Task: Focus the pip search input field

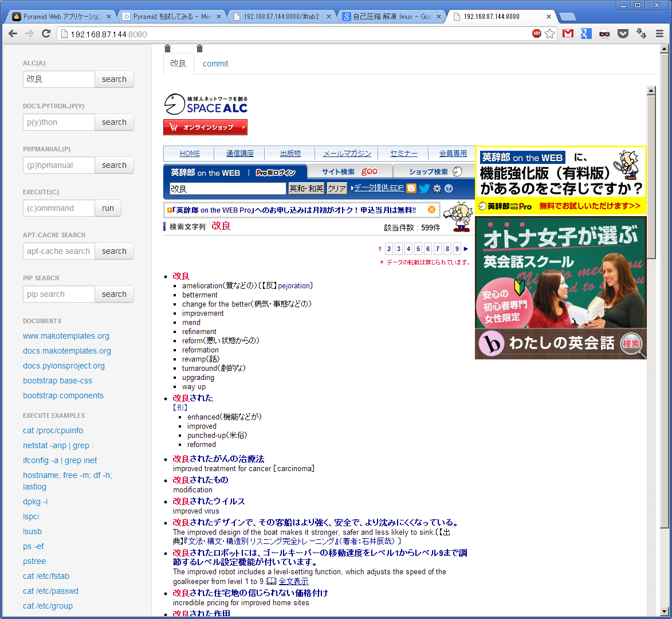Action: pyautogui.click(x=58, y=294)
